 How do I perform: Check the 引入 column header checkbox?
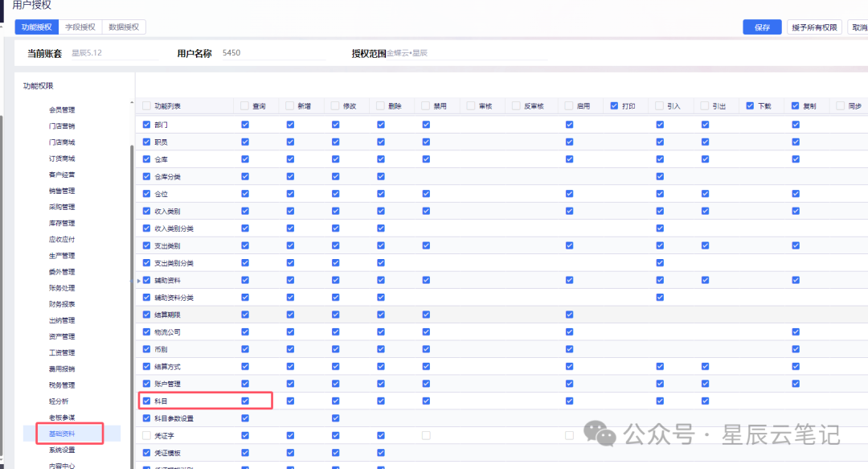[x=659, y=106]
